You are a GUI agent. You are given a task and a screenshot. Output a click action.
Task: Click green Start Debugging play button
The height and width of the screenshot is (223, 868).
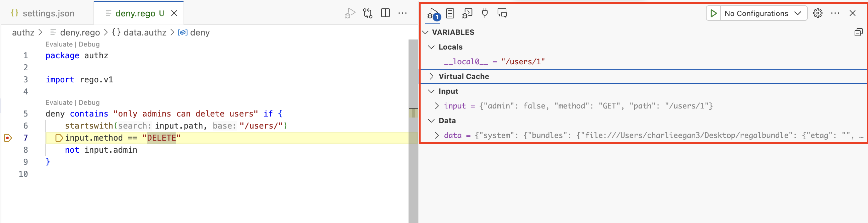tap(713, 13)
